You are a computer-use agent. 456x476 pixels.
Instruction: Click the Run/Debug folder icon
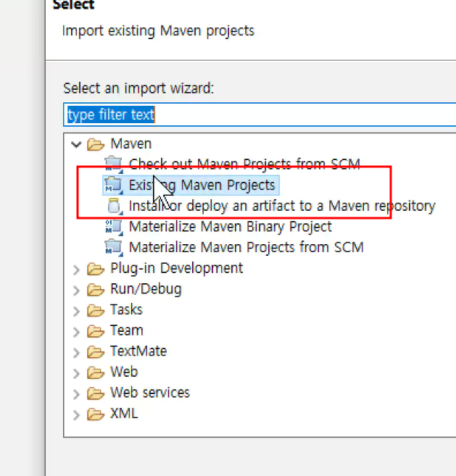click(96, 290)
